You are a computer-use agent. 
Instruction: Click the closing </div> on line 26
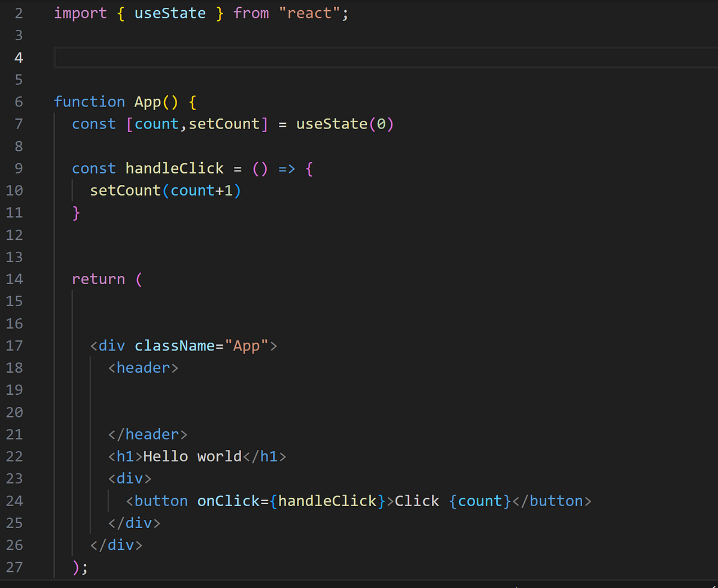pos(115,545)
